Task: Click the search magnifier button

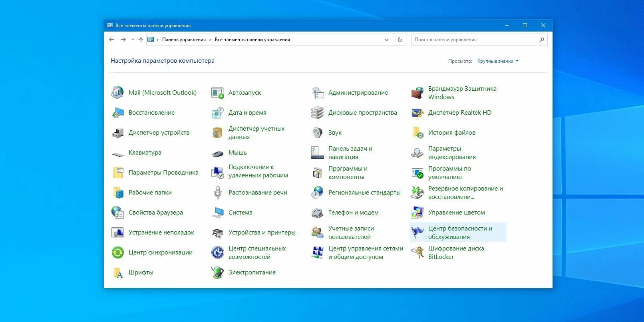Action: pos(542,40)
